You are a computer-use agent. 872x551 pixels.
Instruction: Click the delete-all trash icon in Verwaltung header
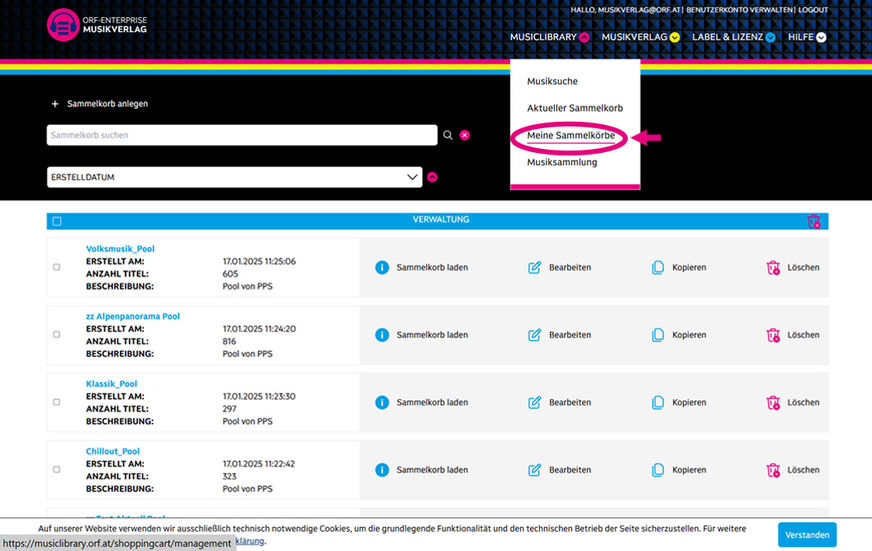[x=814, y=221]
